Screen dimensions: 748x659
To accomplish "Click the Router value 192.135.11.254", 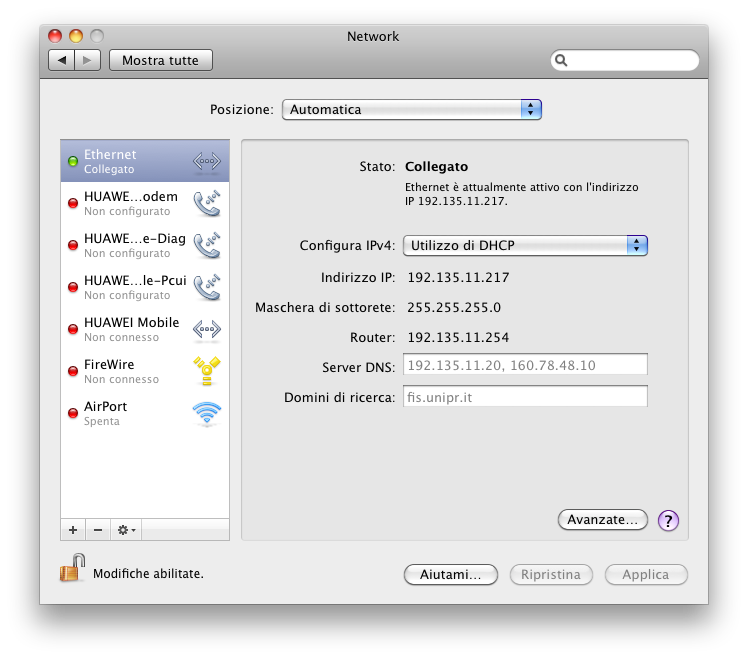I will point(458,337).
